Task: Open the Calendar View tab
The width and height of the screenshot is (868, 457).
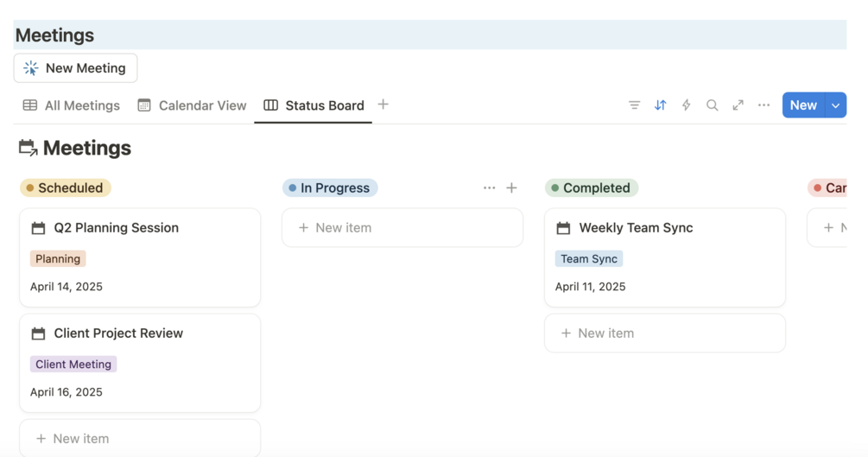Action: (192, 105)
